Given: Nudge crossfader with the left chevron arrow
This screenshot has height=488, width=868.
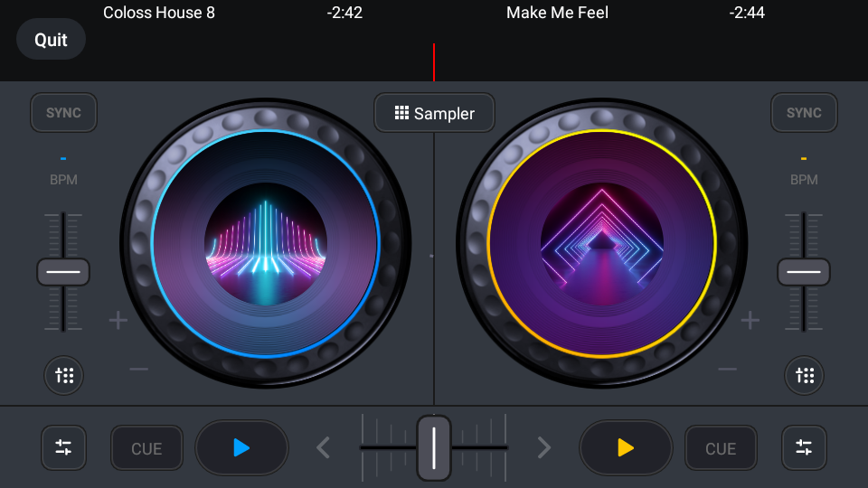Looking at the screenshot, I should [x=324, y=447].
